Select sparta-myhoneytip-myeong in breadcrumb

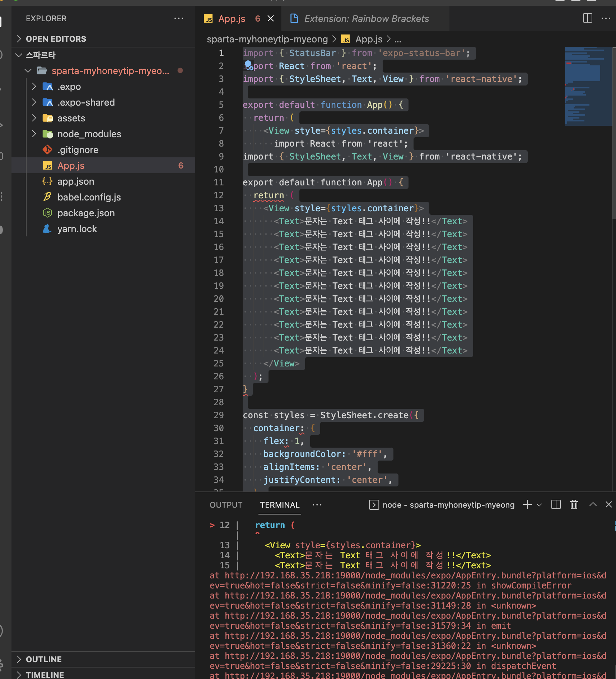point(267,39)
